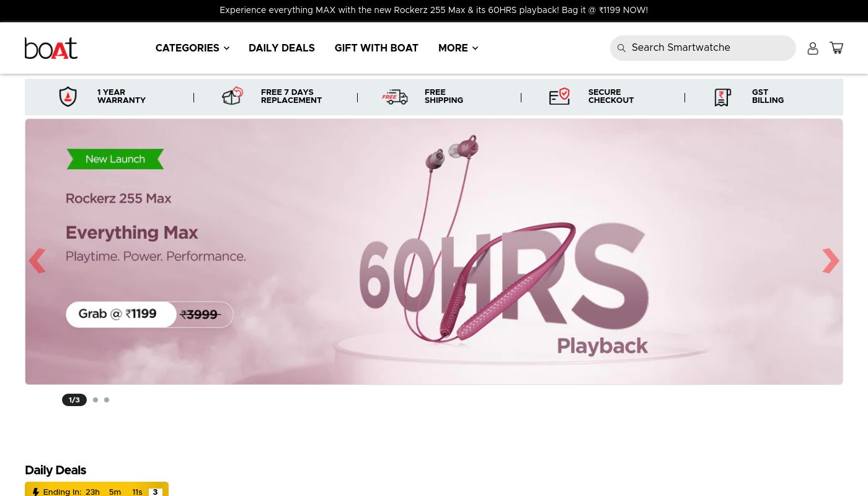Click the Search Smartwatche input field
The height and width of the screenshot is (496, 868).
[703, 48]
